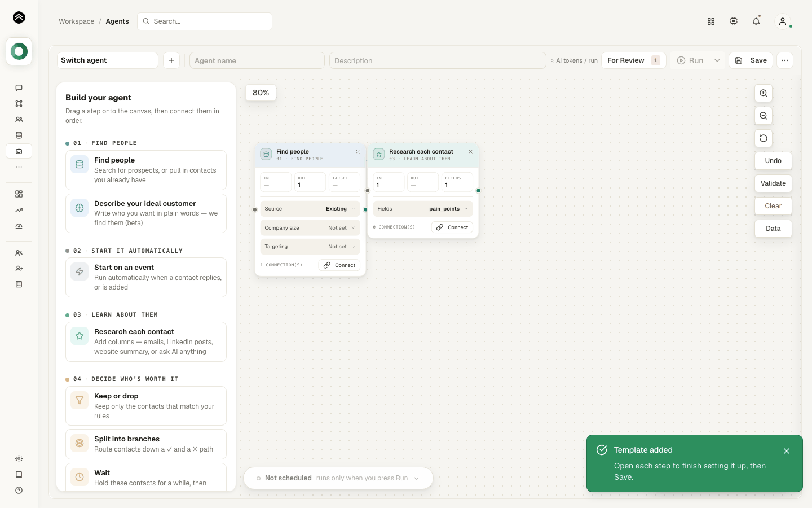The height and width of the screenshot is (508, 812).
Task: Open the Source dropdown showing Existing
Action: [x=310, y=209]
